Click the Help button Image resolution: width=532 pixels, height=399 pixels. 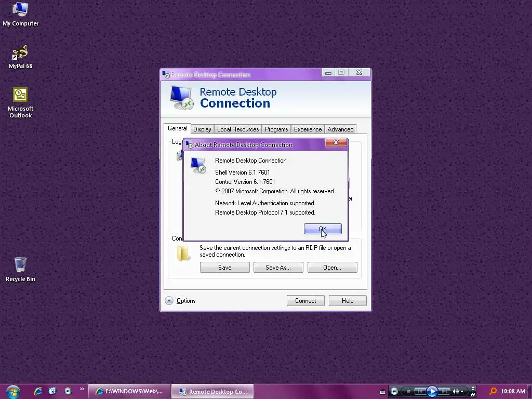click(348, 301)
